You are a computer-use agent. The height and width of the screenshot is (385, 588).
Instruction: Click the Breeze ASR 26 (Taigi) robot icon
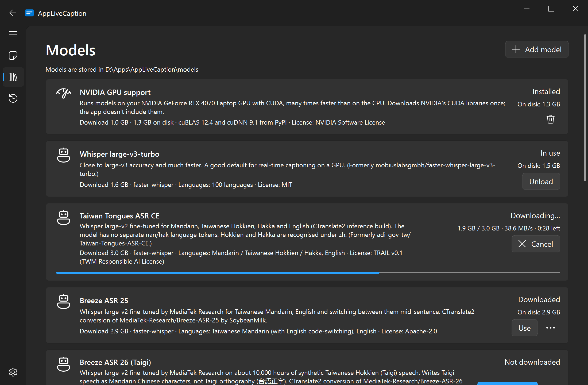(64, 364)
